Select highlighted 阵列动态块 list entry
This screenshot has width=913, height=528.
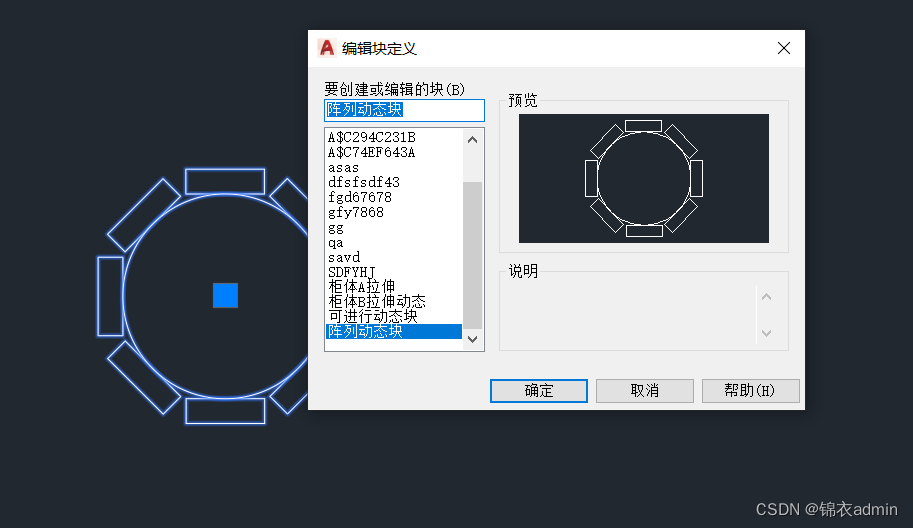[x=394, y=331]
